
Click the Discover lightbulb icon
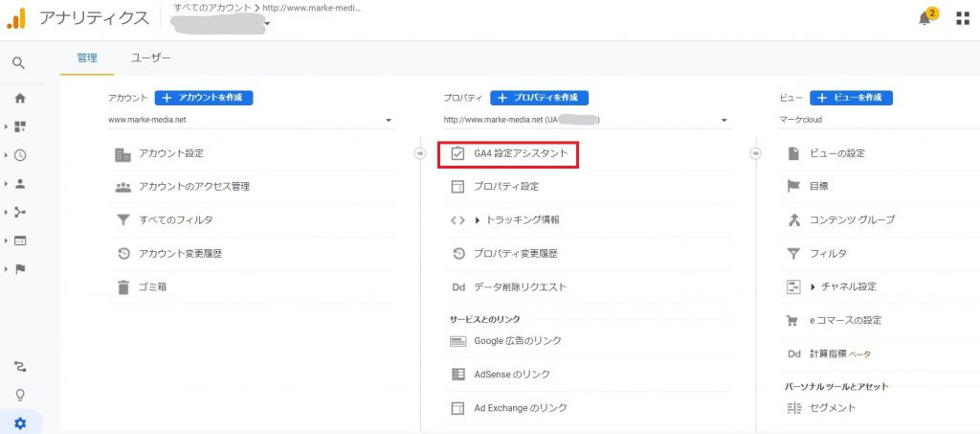(20, 395)
